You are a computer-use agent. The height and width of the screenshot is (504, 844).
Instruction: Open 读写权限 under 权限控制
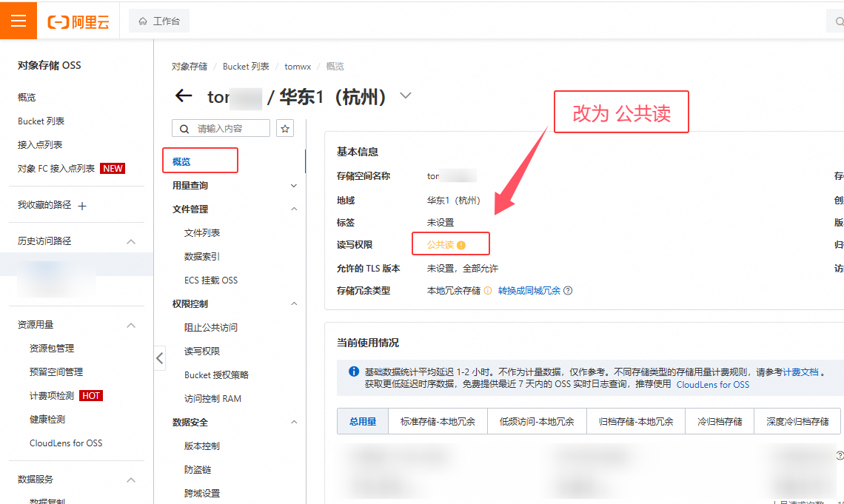tap(202, 352)
